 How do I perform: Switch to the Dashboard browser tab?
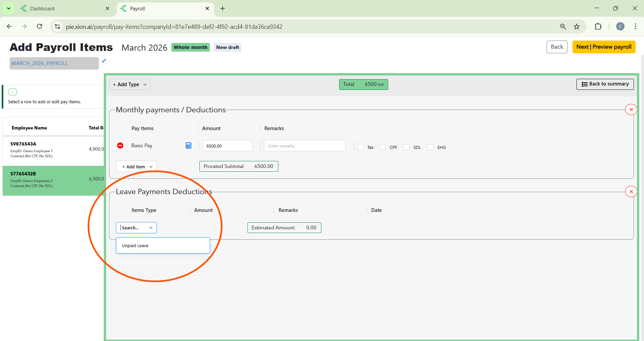pos(64,9)
